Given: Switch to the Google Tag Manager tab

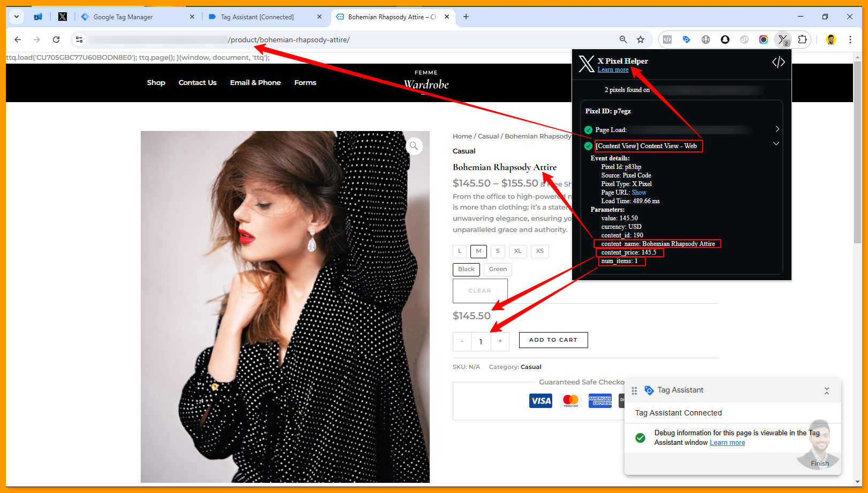Looking at the screenshot, I should 123,17.
